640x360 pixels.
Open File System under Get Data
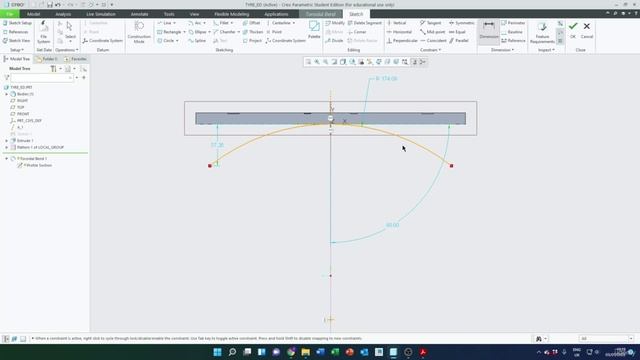click(x=43, y=32)
